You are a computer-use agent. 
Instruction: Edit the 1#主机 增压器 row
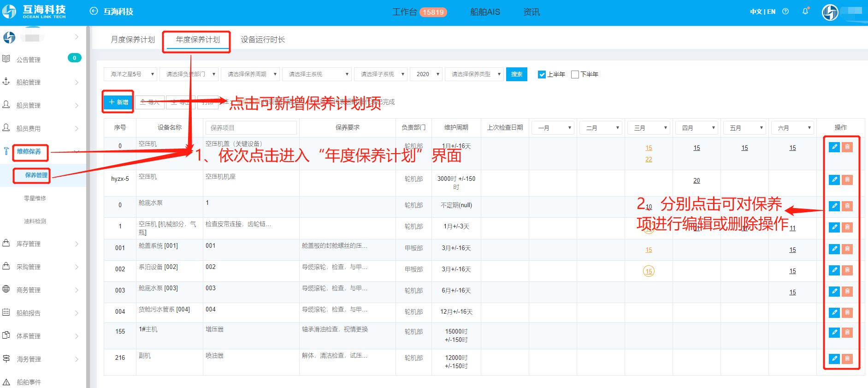[834, 332]
